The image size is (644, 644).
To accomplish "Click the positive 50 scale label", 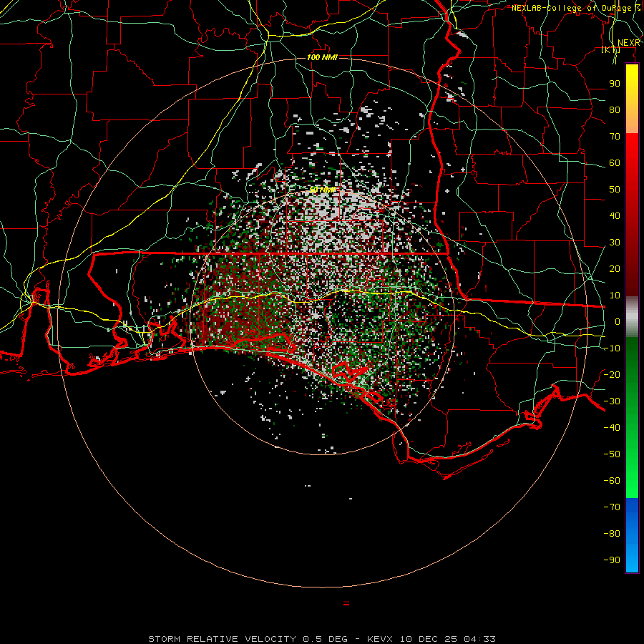I will 615,190.
